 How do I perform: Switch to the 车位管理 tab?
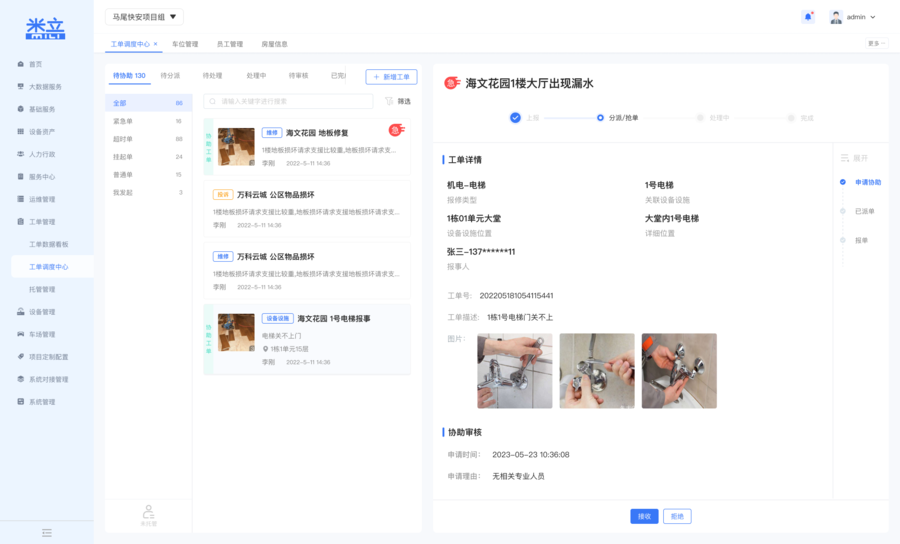tap(185, 44)
